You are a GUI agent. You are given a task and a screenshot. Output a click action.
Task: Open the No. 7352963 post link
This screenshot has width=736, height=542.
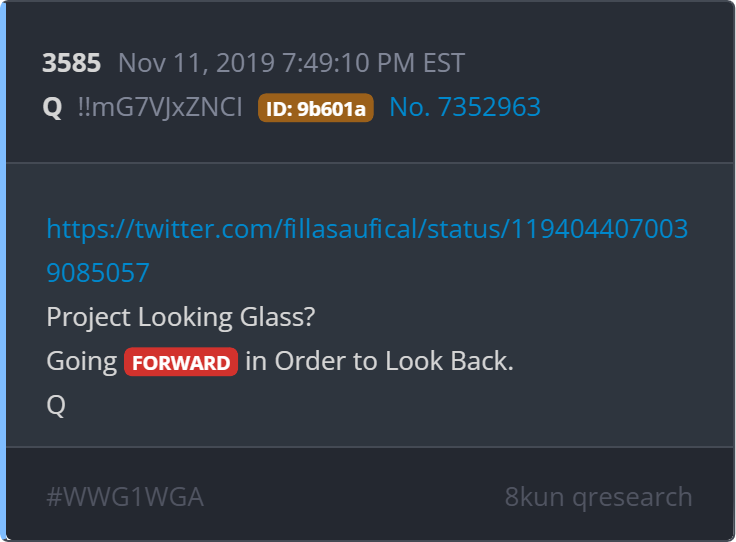[x=465, y=107]
